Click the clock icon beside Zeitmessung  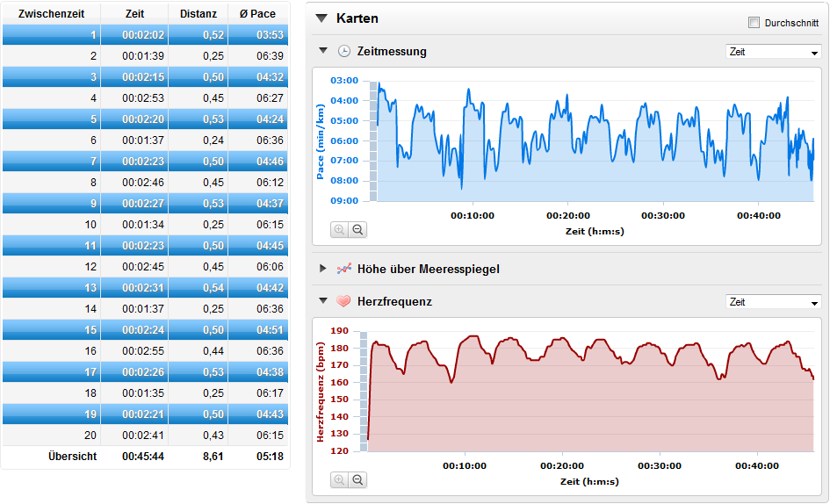344,51
